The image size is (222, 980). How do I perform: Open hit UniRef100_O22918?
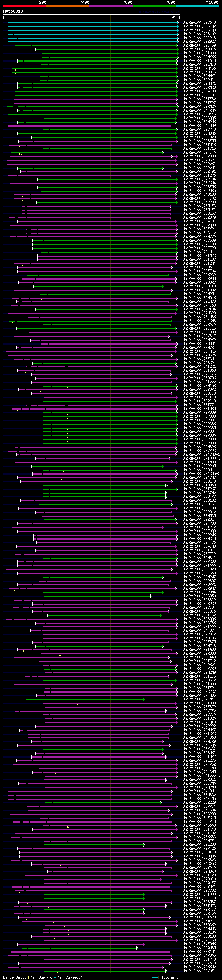pos(199,38)
